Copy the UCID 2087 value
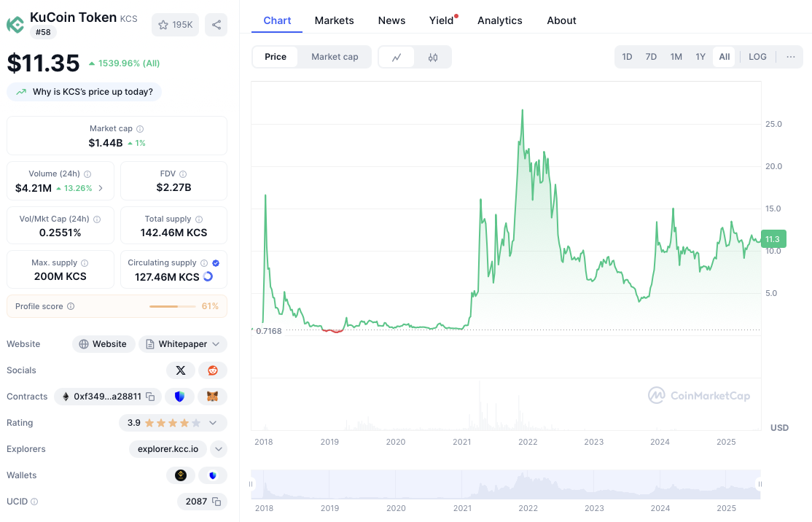 click(216, 502)
